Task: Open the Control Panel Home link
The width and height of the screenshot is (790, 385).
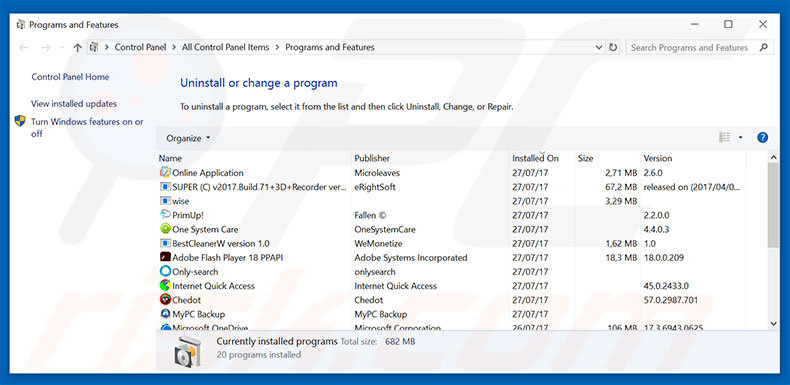Action: [x=70, y=77]
